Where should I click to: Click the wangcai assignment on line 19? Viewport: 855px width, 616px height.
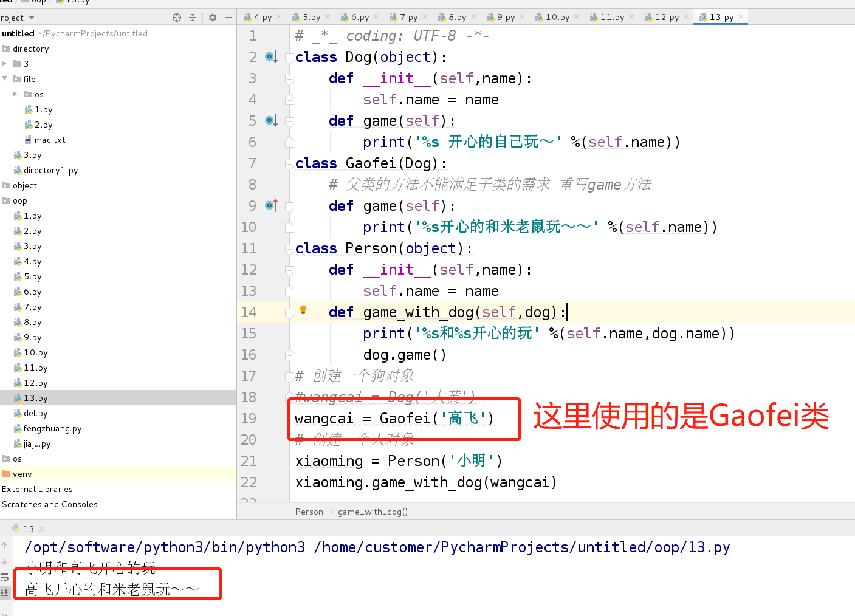[394, 419]
